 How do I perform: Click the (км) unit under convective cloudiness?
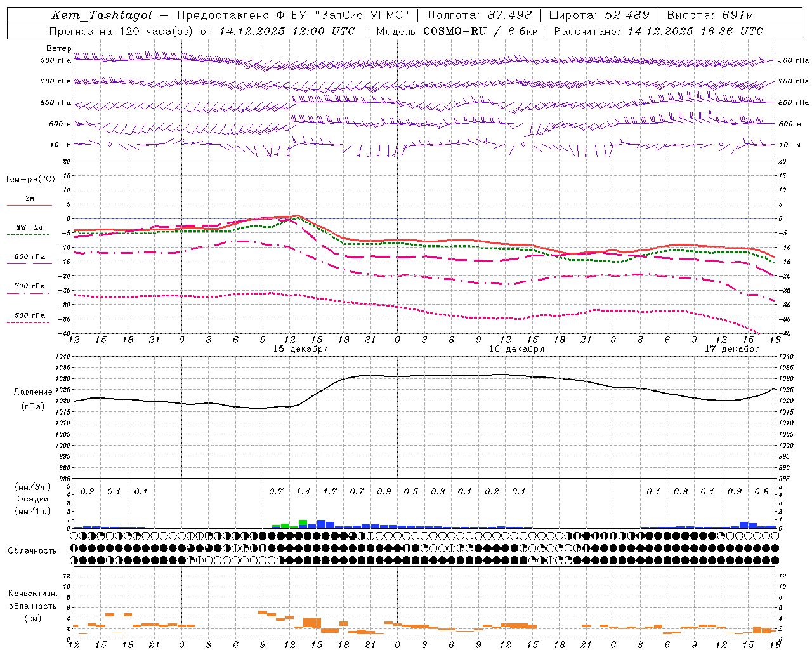pos(32,618)
